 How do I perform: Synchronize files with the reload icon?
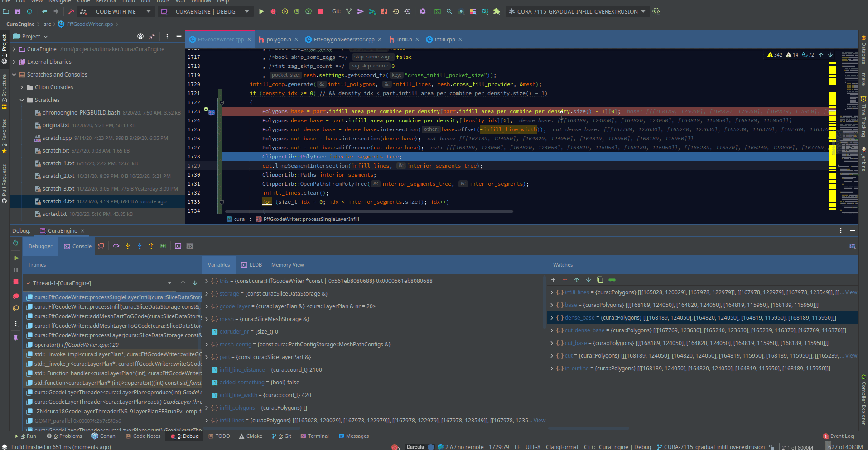pos(29,11)
